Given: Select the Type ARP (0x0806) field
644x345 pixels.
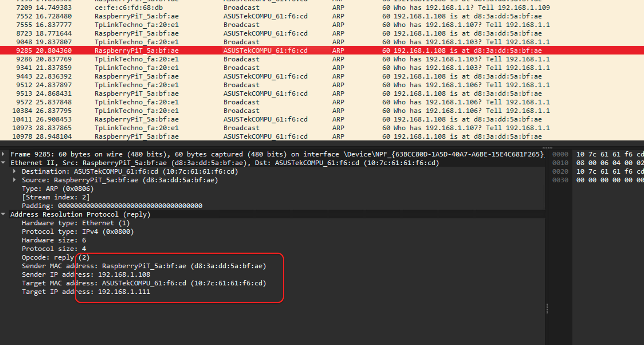Looking at the screenshot, I should pos(58,189).
